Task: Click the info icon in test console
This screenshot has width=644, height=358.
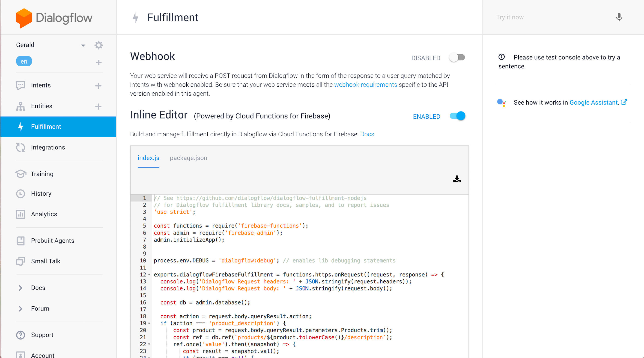Action: (501, 57)
